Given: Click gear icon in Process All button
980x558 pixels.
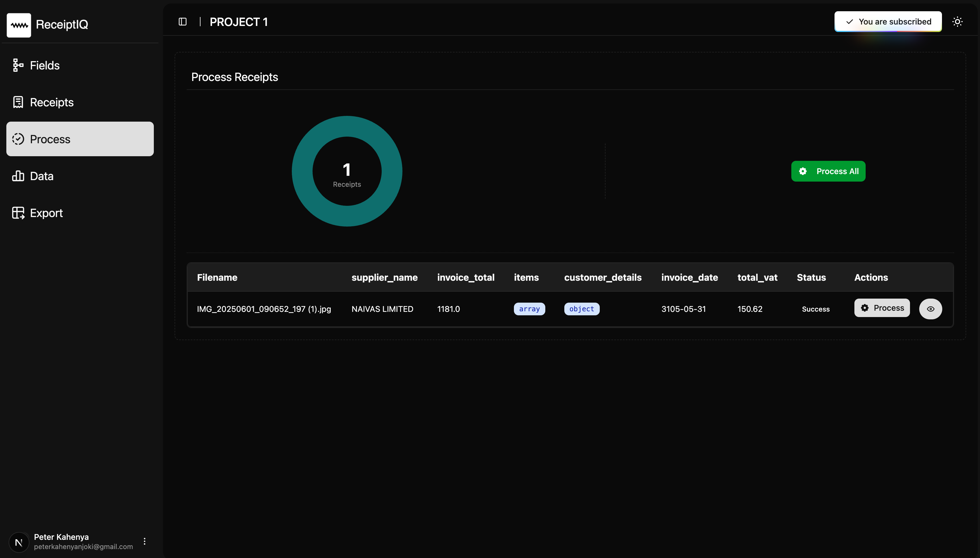Looking at the screenshot, I should click(803, 171).
